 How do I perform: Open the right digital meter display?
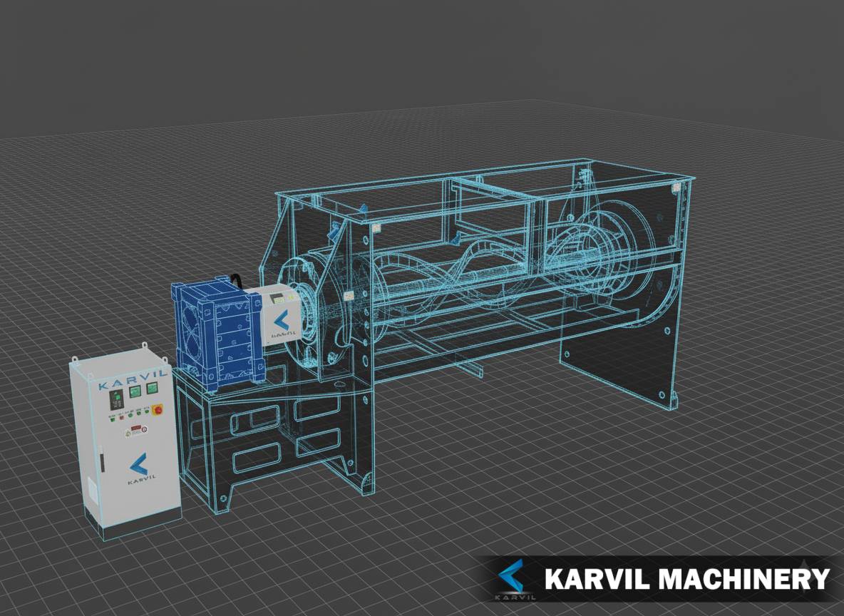[151, 389]
